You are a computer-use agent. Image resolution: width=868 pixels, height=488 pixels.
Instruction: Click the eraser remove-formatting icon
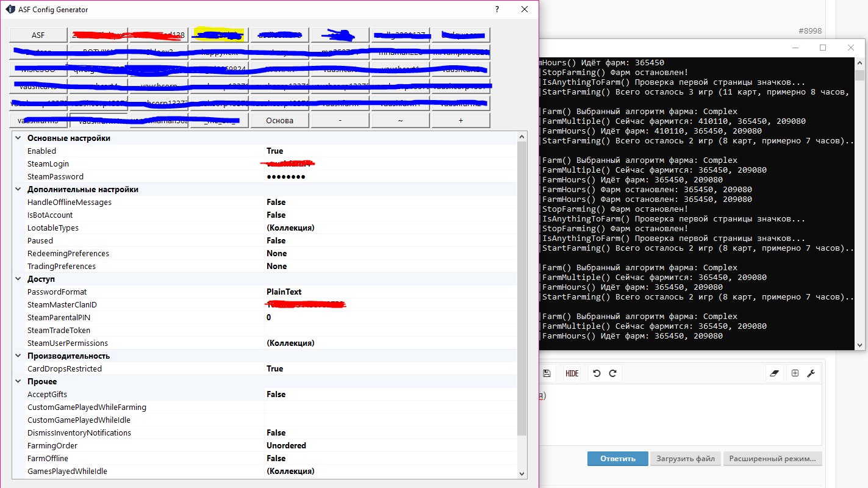tap(776, 373)
